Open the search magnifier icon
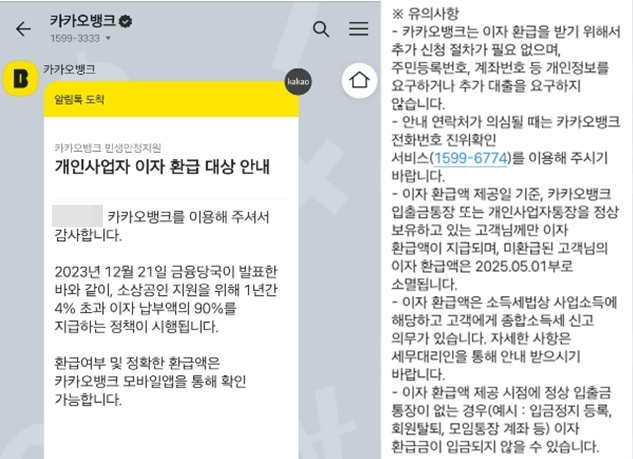Image resolution: width=633 pixels, height=459 pixels. [321, 29]
